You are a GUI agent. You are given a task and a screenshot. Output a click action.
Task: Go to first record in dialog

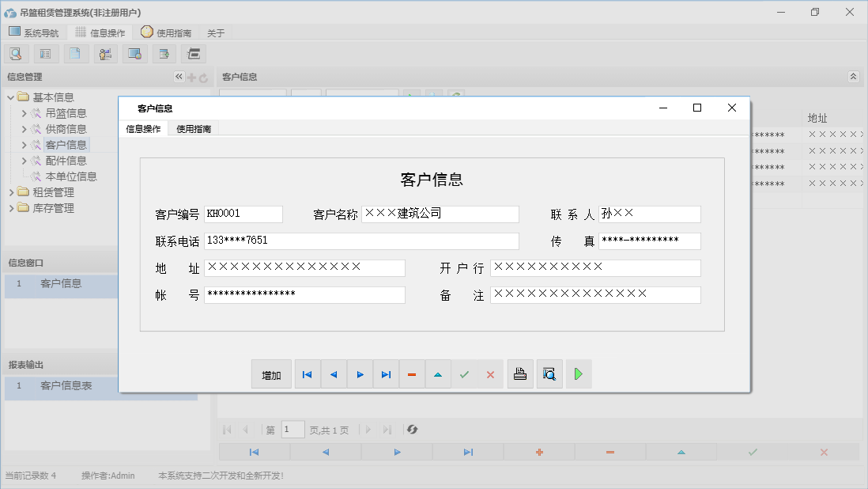308,374
